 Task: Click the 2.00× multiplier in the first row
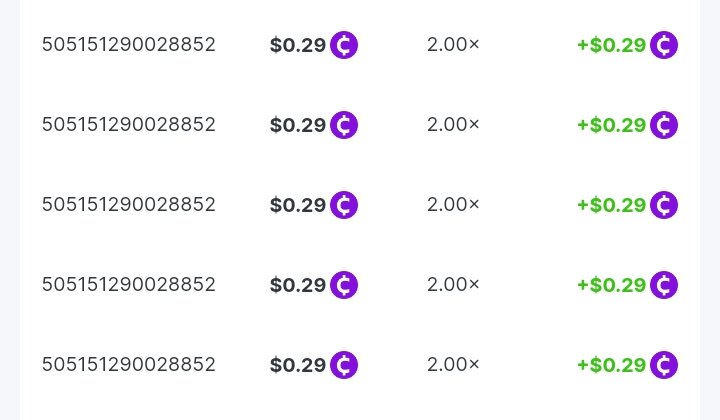453,45
